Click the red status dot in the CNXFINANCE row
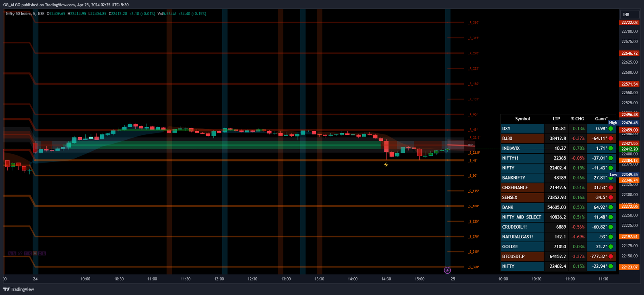This screenshot has height=295, width=644. [611, 188]
